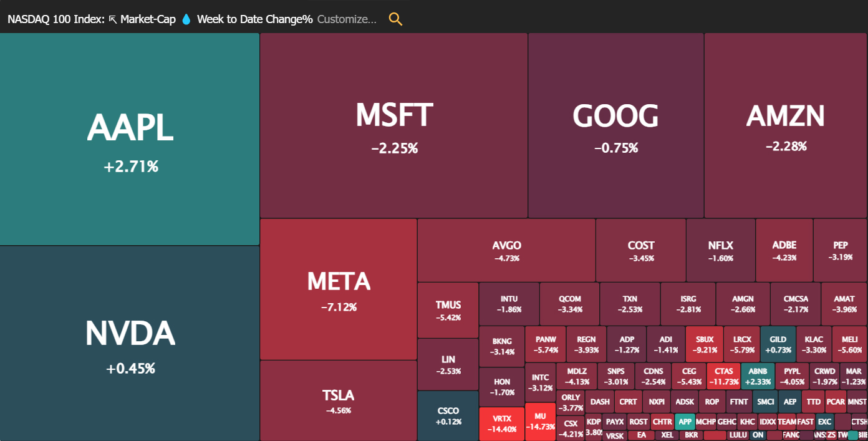Open the CSCO tile
Image resolution: width=868 pixels, height=441 pixels.
point(448,415)
